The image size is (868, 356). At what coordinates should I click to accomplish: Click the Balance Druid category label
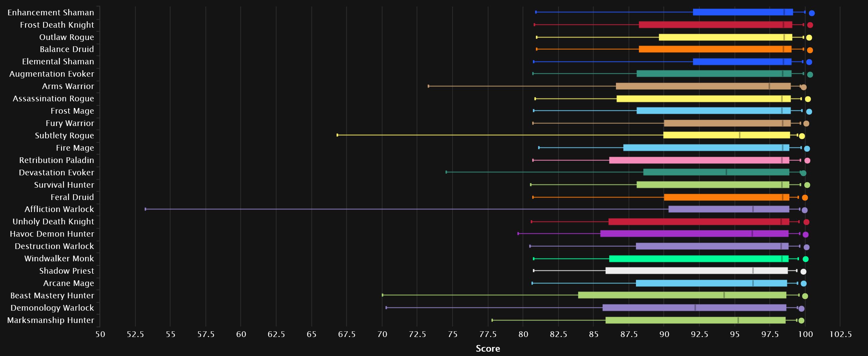tap(67, 49)
